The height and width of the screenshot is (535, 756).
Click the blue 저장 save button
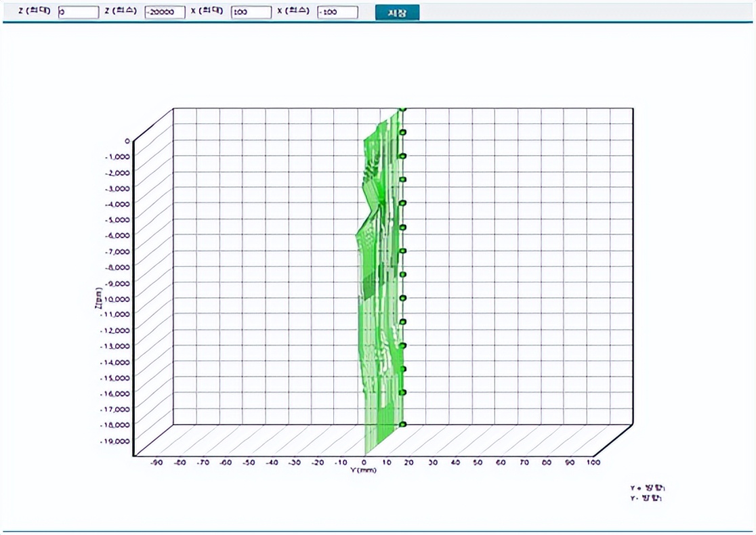[397, 12]
